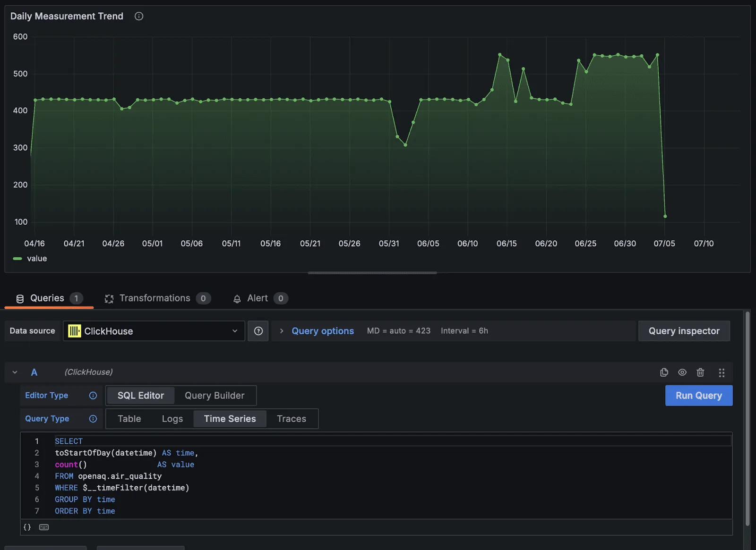Select the Logs query type
Viewport: 756px width, 550px height.
(x=172, y=419)
